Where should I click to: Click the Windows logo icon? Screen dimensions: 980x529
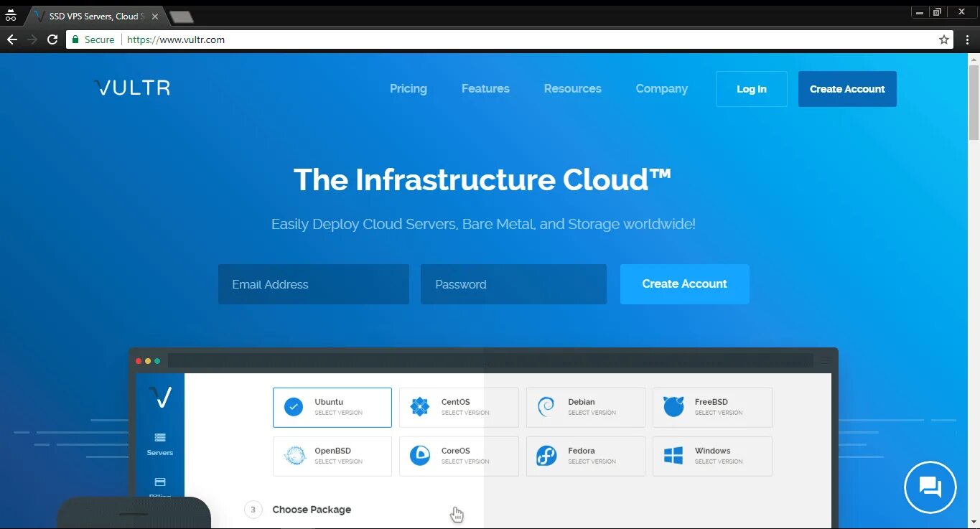click(x=673, y=456)
